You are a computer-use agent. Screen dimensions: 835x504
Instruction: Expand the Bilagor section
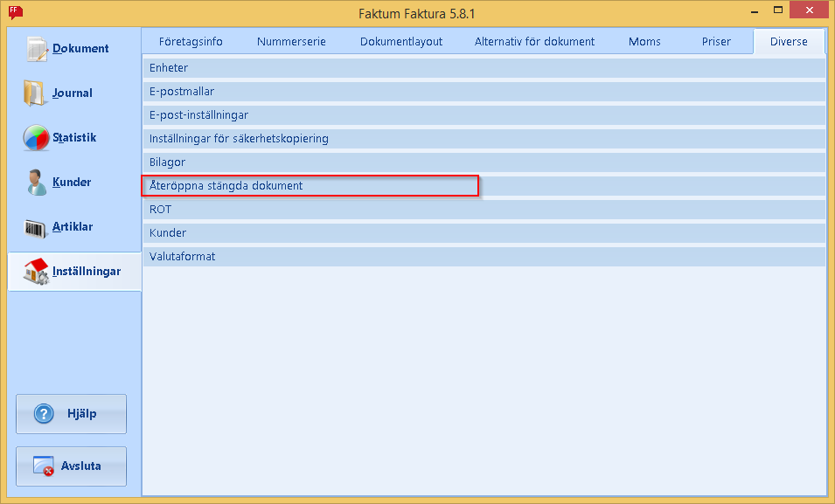click(x=484, y=162)
